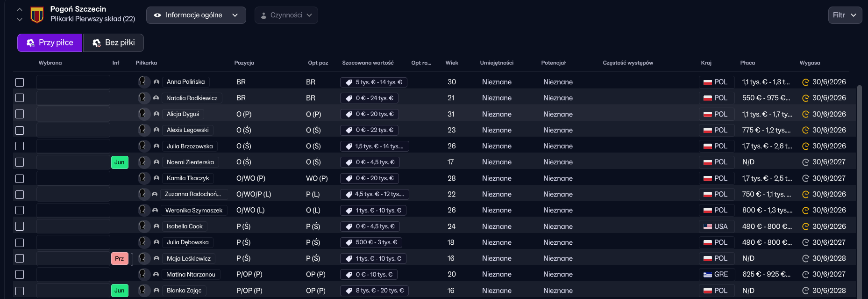Viewport: 868px width, 299px height.
Task: Click the vertical scrollbar of the player list
Action: point(859,187)
